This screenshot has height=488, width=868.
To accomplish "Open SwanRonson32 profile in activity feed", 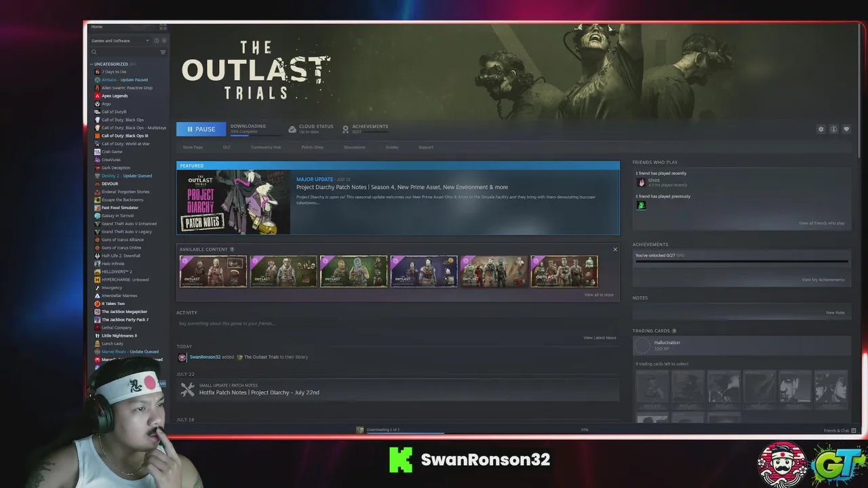I will [x=205, y=357].
